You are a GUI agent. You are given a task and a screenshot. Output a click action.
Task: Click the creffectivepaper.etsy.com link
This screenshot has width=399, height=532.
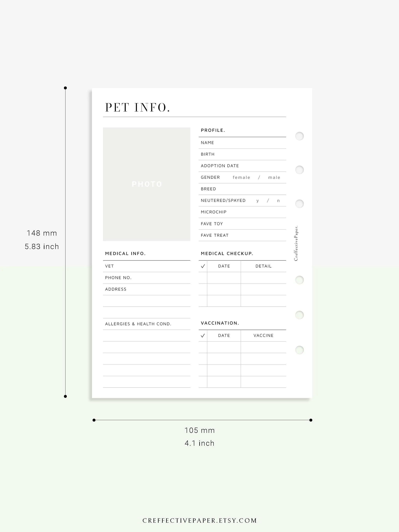click(199, 512)
